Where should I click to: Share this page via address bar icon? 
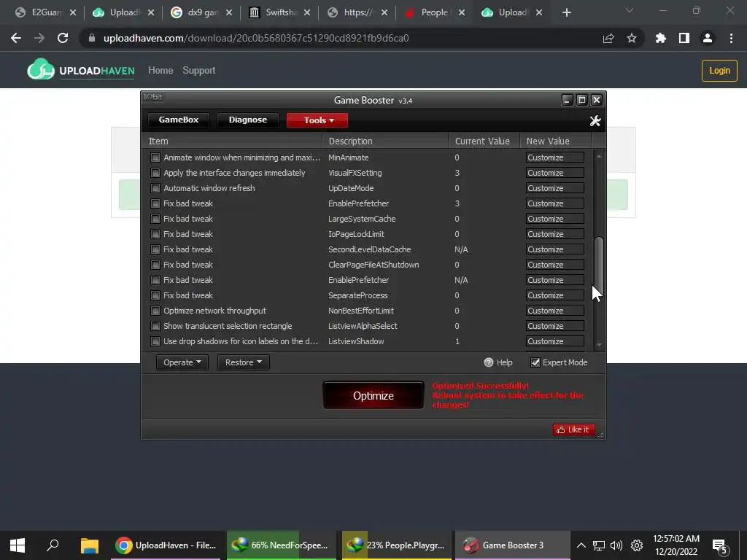(x=608, y=38)
